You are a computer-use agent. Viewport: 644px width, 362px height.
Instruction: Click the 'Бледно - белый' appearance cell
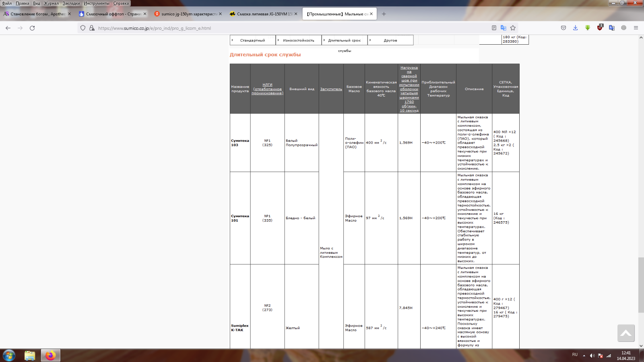click(301, 218)
